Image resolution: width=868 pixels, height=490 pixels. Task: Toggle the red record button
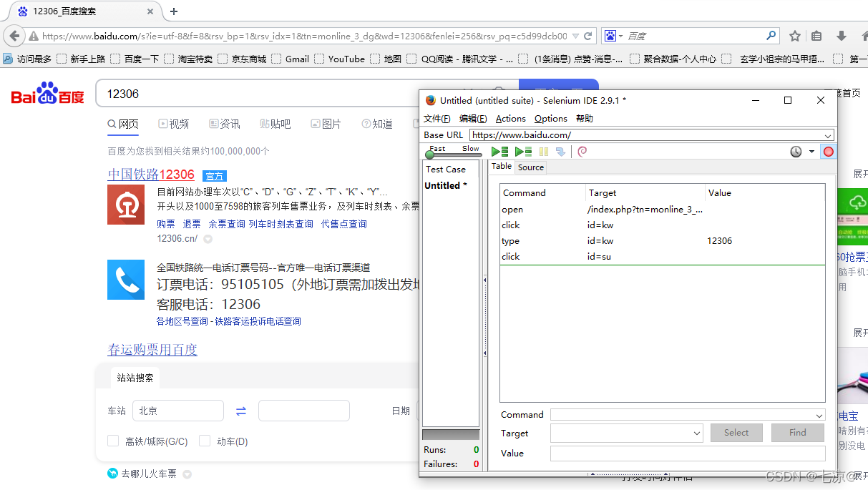[828, 152]
